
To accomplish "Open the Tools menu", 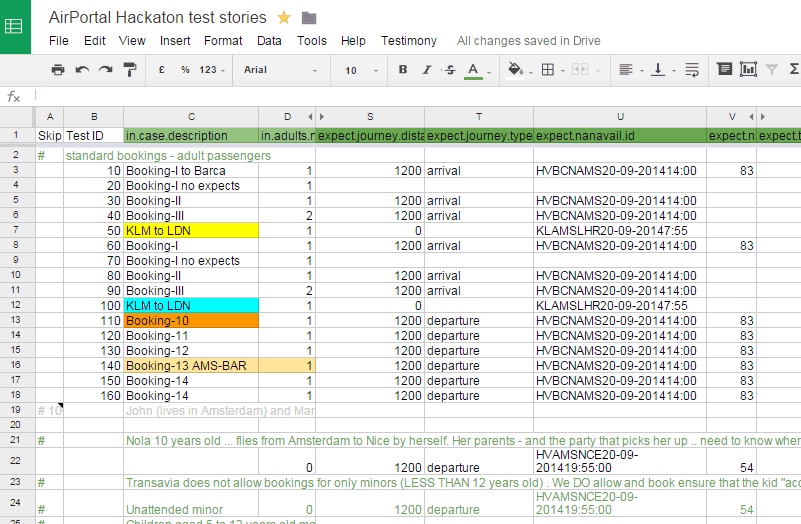I will click(312, 41).
